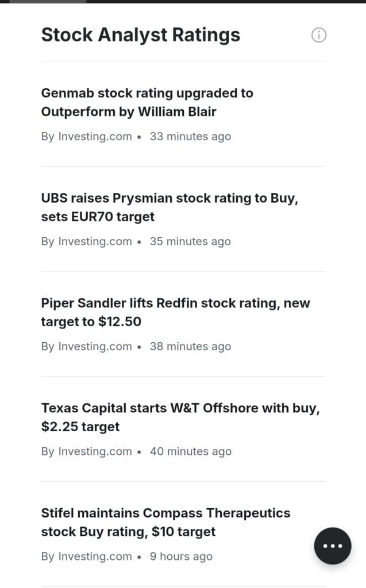
Task: Click the Investing.com byline under W&T Offshore article
Action: [x=87, y=452]
